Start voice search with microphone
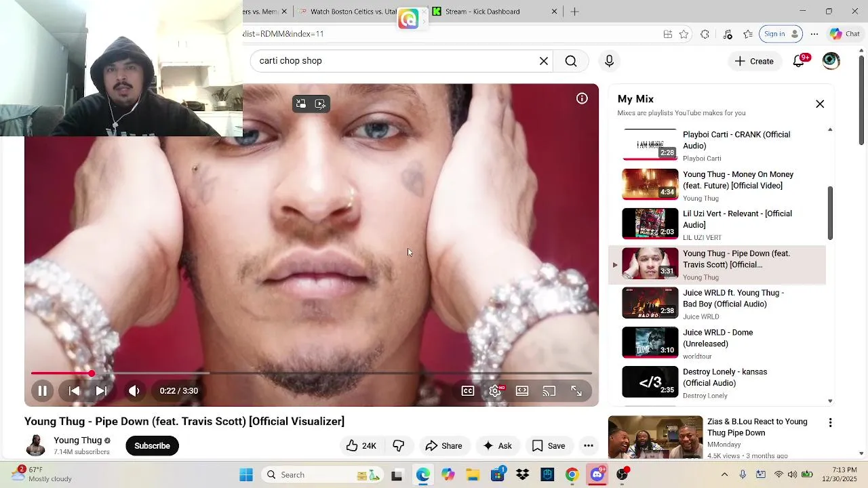 click(609, 61)
